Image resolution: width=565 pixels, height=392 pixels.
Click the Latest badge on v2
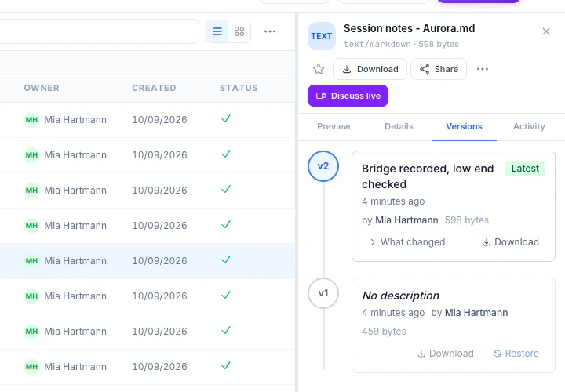(525, 169)
